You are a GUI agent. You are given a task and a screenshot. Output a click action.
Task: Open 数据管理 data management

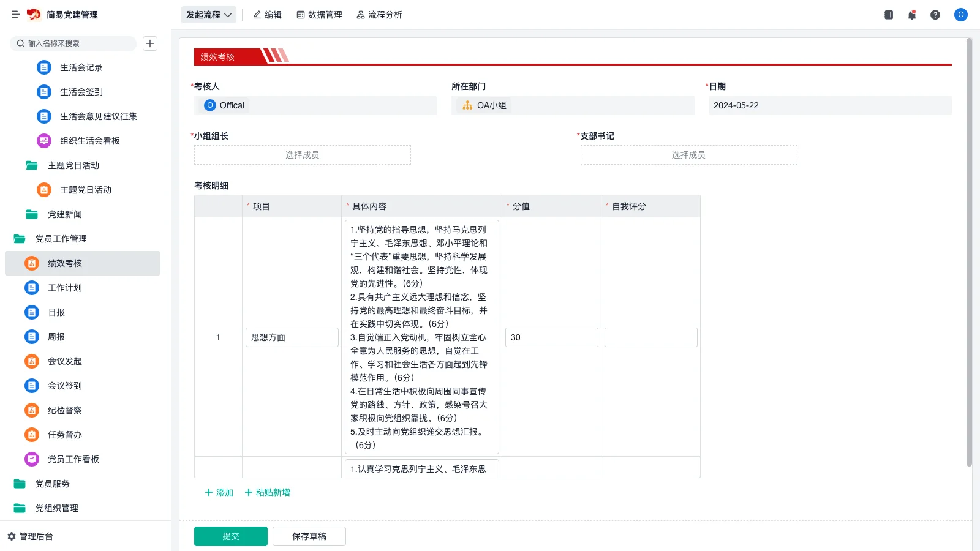pos(319,15)
